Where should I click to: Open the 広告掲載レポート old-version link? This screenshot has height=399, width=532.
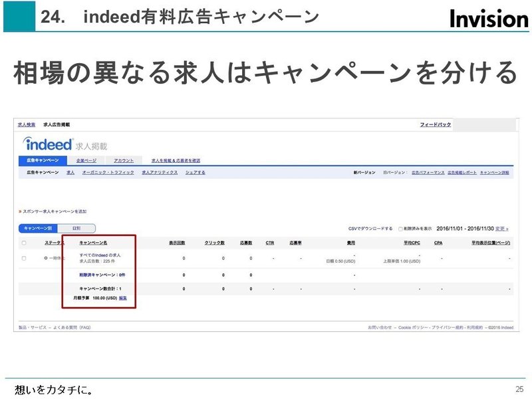click(462, 172)
